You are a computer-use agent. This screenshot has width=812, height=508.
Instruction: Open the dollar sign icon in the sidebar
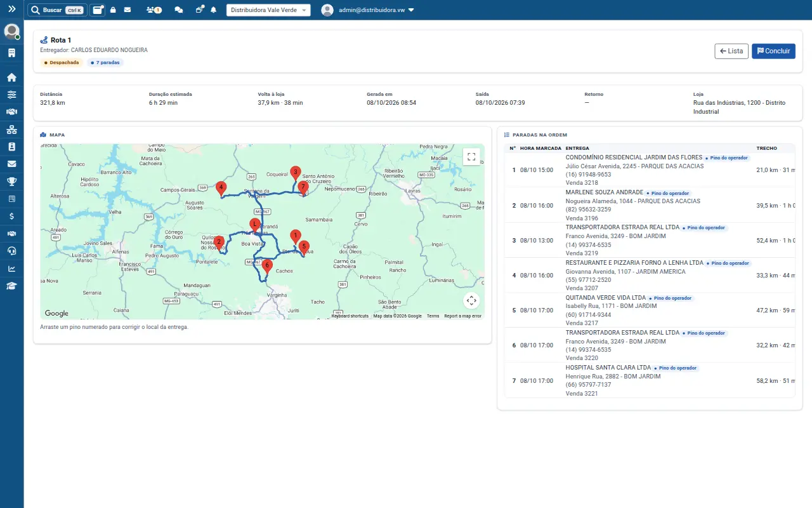click(x=11, y=216)
